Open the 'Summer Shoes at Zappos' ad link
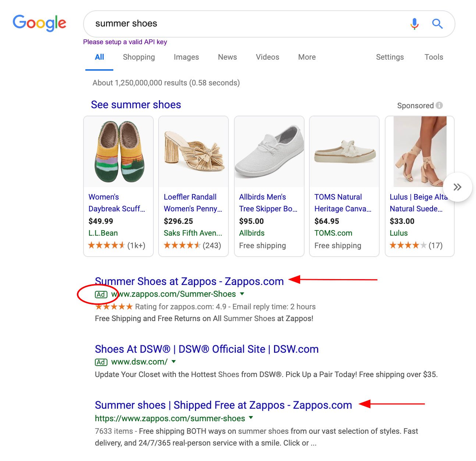This screenshot has width=476, height=461. click(189, 281)
